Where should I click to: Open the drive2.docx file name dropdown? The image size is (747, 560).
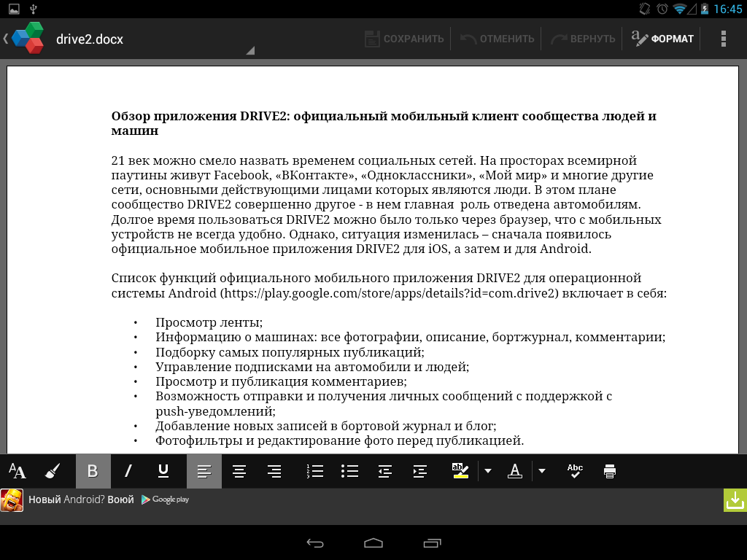coord(155,39)
